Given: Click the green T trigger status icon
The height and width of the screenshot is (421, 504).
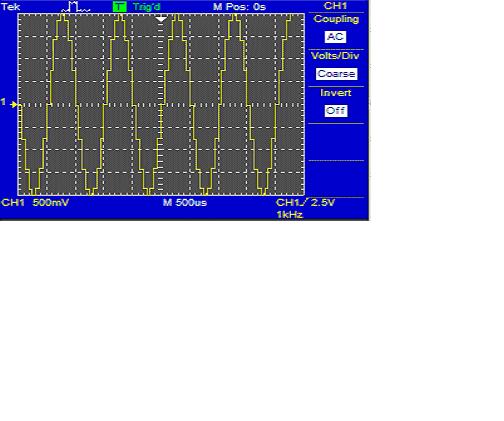Looking at the screenshot, I should [x=120, y=7].
